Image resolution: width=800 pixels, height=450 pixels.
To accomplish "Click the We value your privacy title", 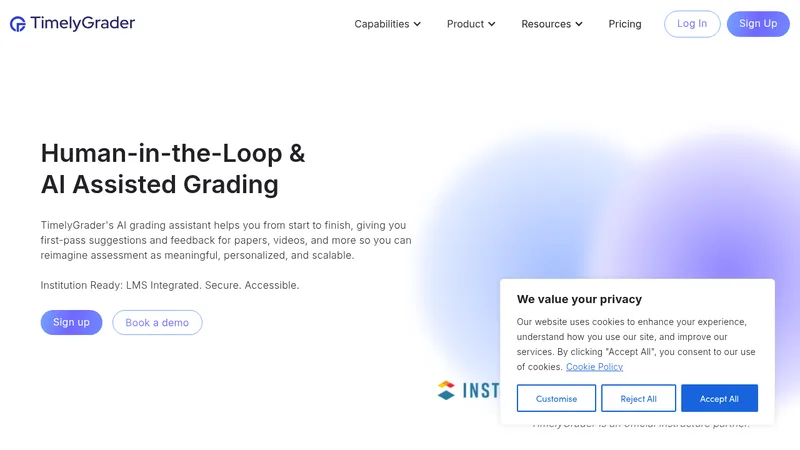I will pyautogui.click(x=579, y=299).
